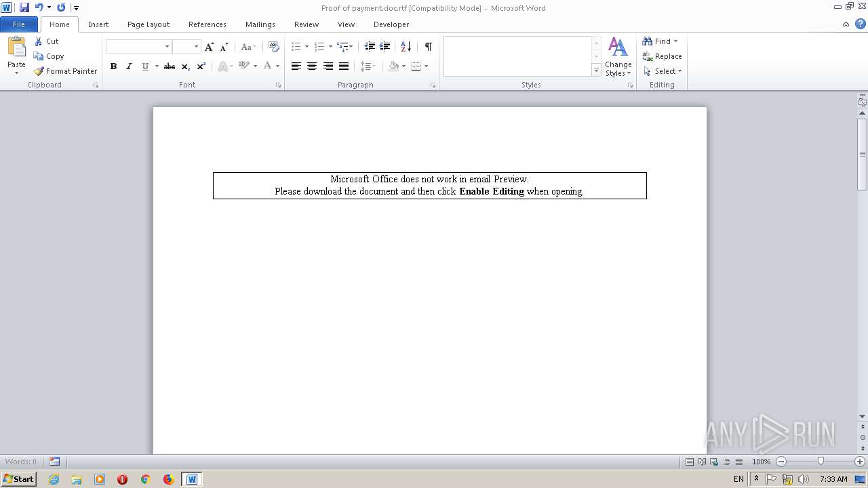This screenshot has width=868, height=488.
Task: Click the Clear Formatting icon
Action: (x=274, y=47)
